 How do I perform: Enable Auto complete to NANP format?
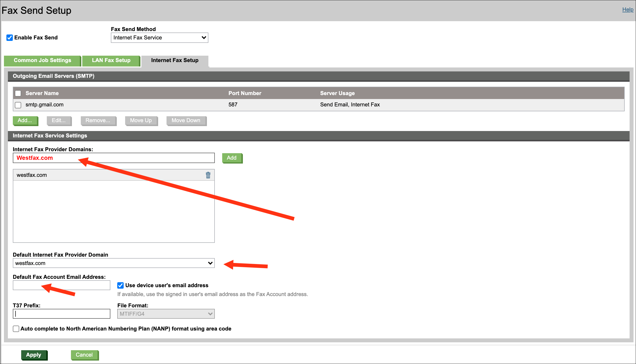[16, 329]
